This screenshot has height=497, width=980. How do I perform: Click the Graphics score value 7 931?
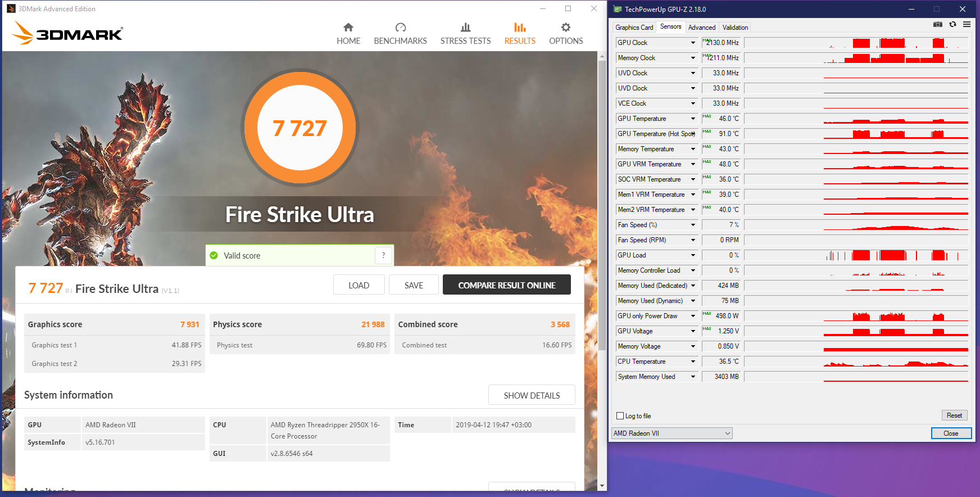190,324
